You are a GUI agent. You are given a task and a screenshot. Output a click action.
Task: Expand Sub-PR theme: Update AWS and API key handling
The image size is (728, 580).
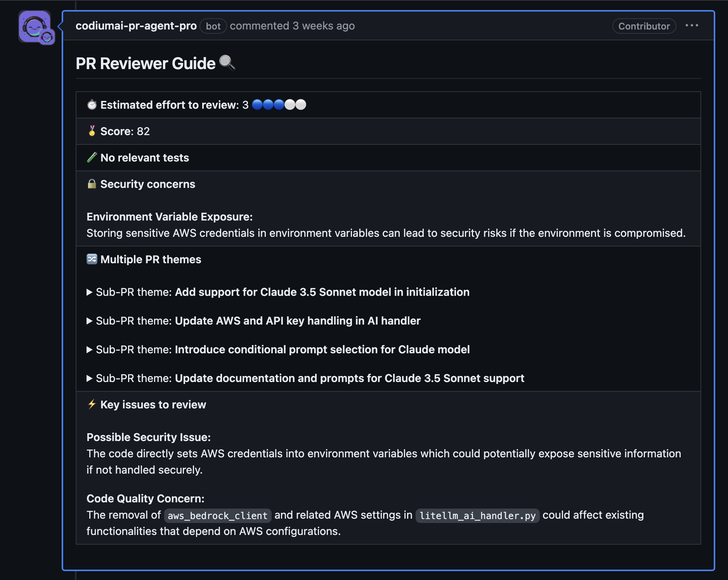pos(253,321)
